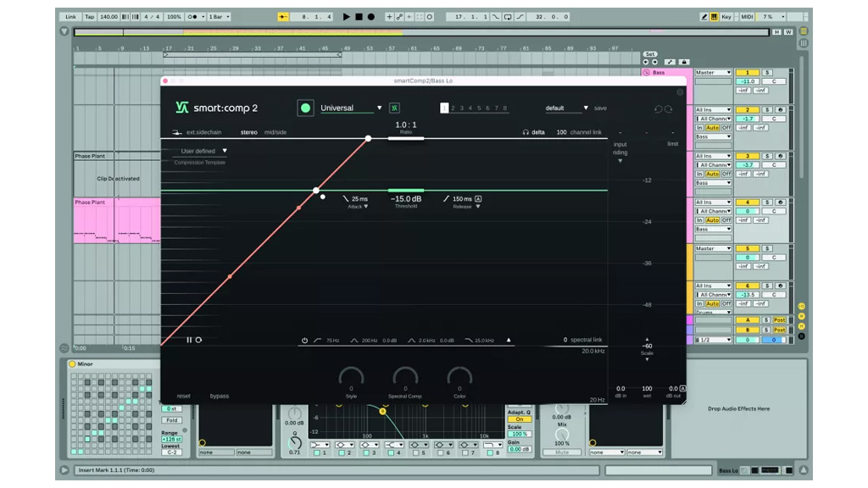Screen dimensions: 868x488
Task: Click the reset button in smart:comp 2
Action: pyautogui.click(x=183, y=396)
